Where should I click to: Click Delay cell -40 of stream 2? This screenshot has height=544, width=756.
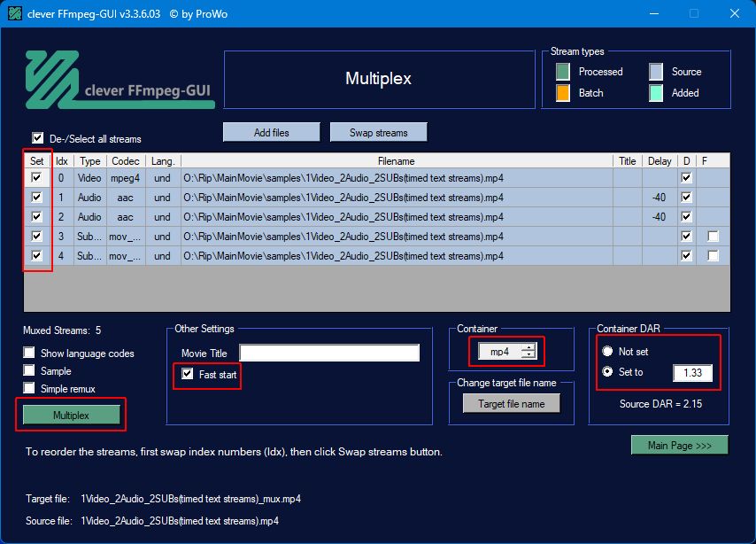660,217
